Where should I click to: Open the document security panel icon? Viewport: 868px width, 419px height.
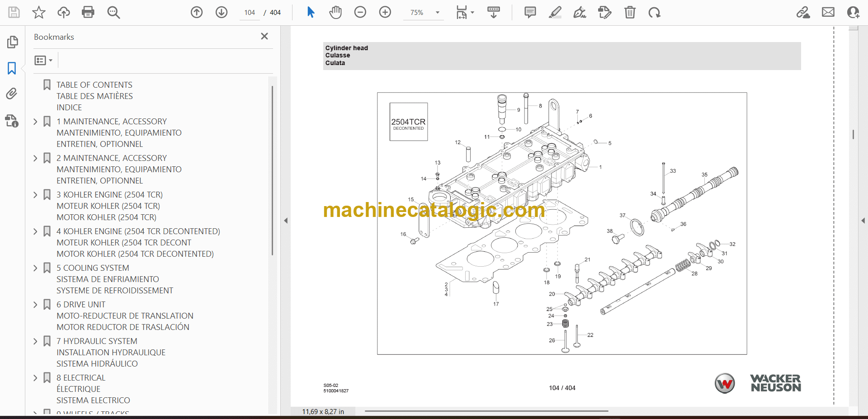point(12,121)
